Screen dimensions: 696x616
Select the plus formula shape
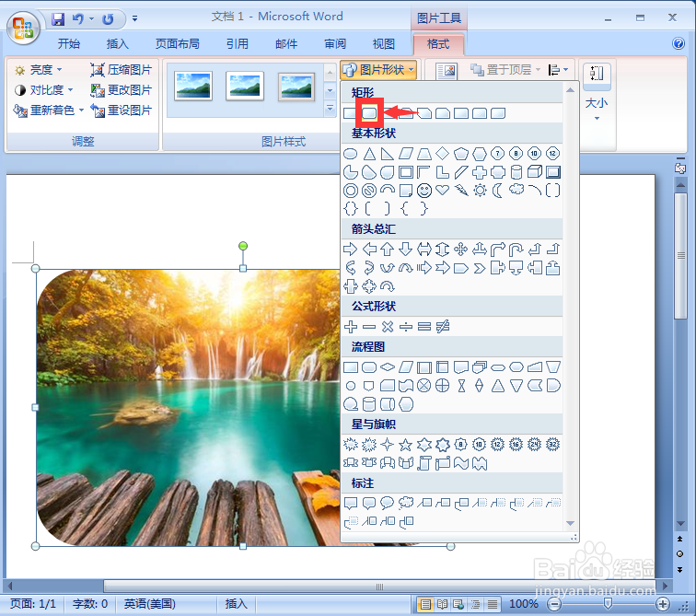pyautogui.click(x=351, y=327)
